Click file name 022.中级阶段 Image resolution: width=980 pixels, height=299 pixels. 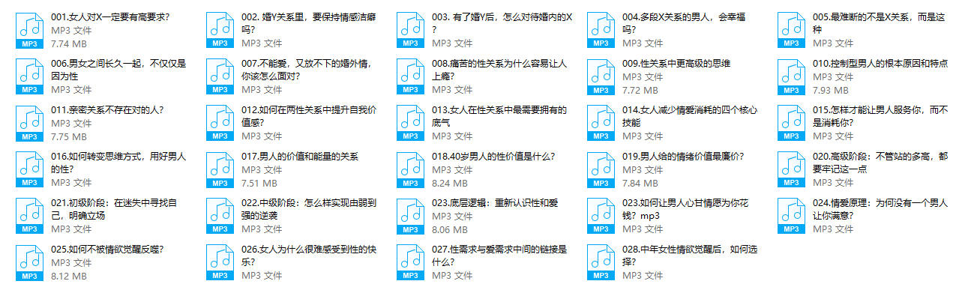click(x=309, y=209)
